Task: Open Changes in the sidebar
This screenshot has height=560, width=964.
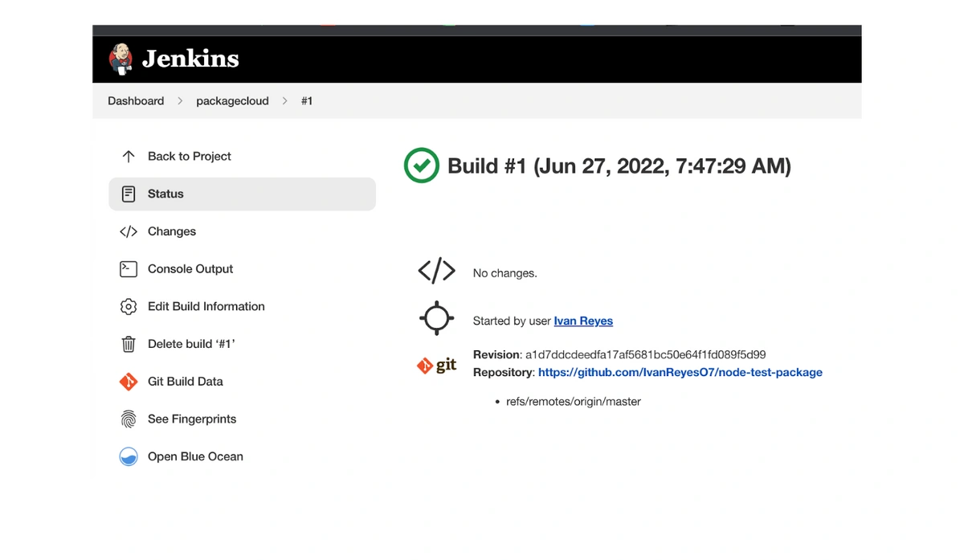Action: coord(172,231)
